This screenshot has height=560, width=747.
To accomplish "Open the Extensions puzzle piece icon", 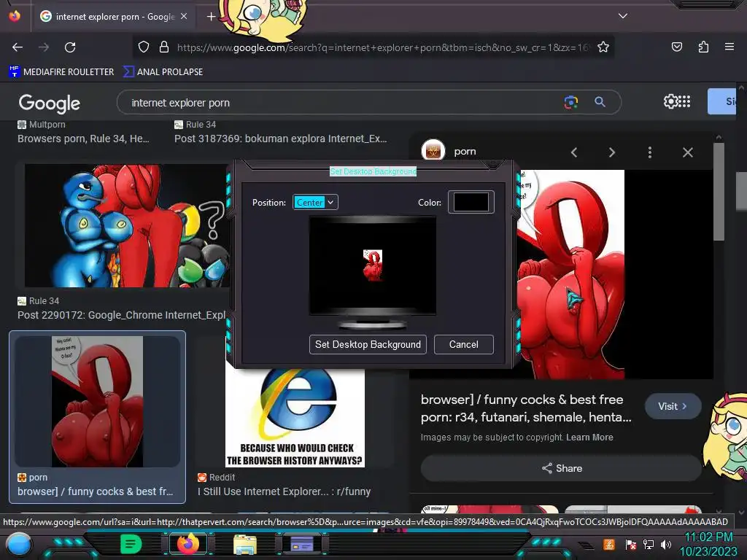I will click(x=703, y=47).
